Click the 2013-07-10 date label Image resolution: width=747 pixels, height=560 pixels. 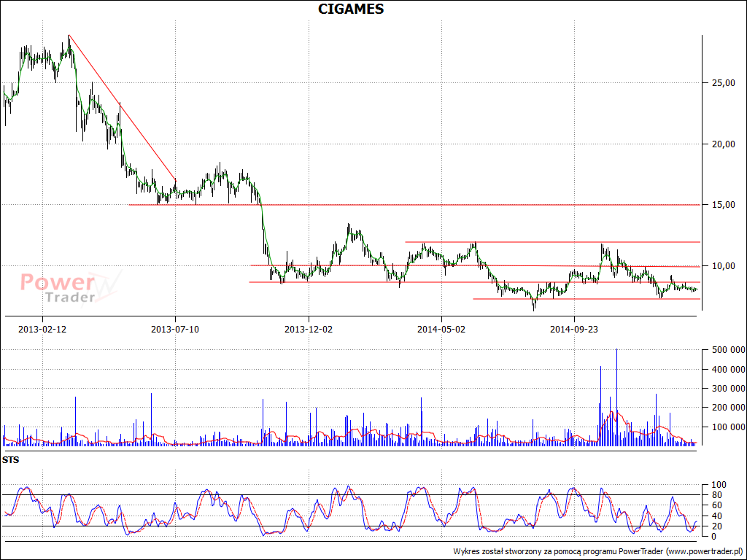(175, 329)
